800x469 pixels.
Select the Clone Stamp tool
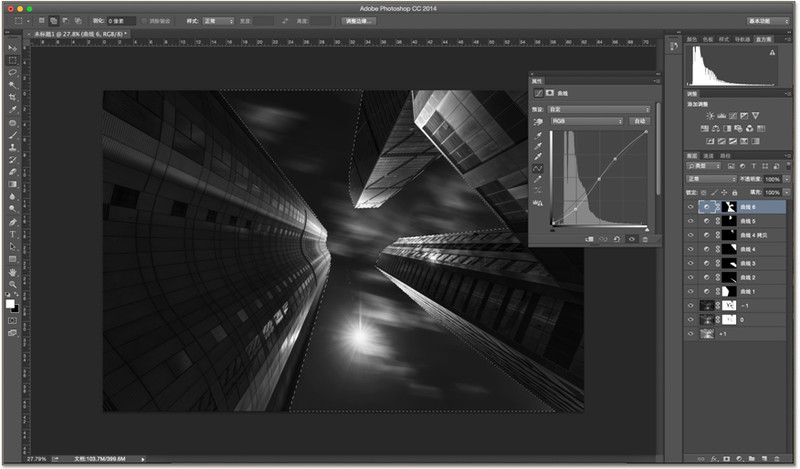click(12, 147)
